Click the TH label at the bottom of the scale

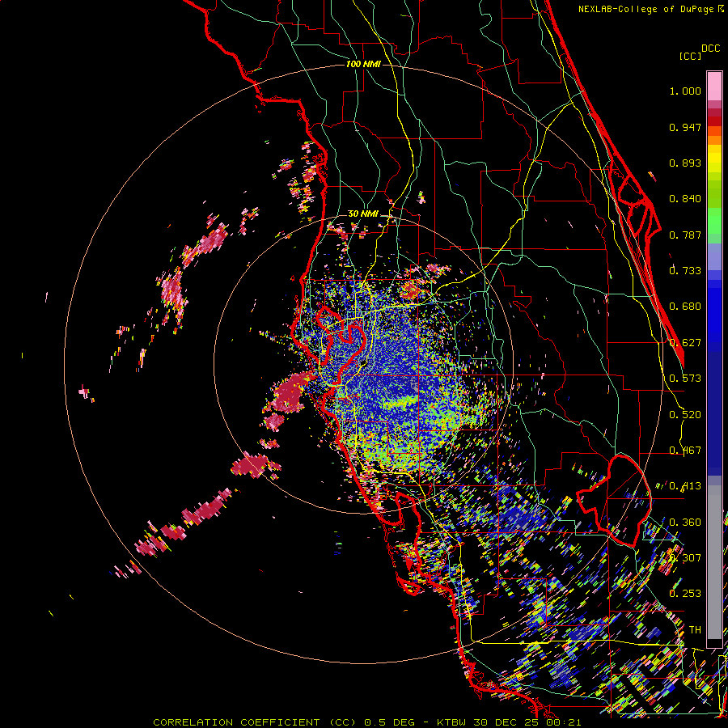pyautogui.click(x=695, y=630)
